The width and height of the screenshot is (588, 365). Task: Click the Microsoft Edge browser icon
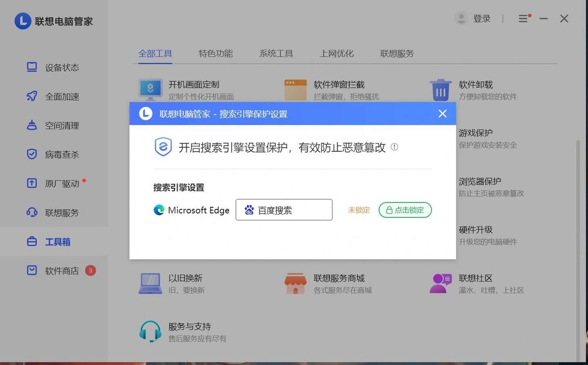159,210
